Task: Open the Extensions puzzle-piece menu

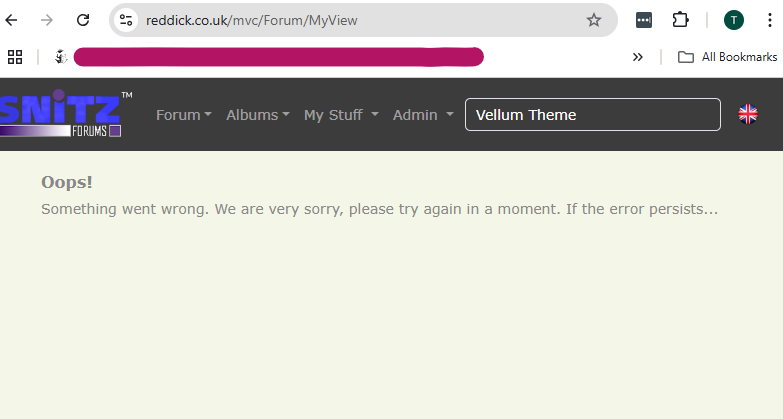Action: click(681, 20)
